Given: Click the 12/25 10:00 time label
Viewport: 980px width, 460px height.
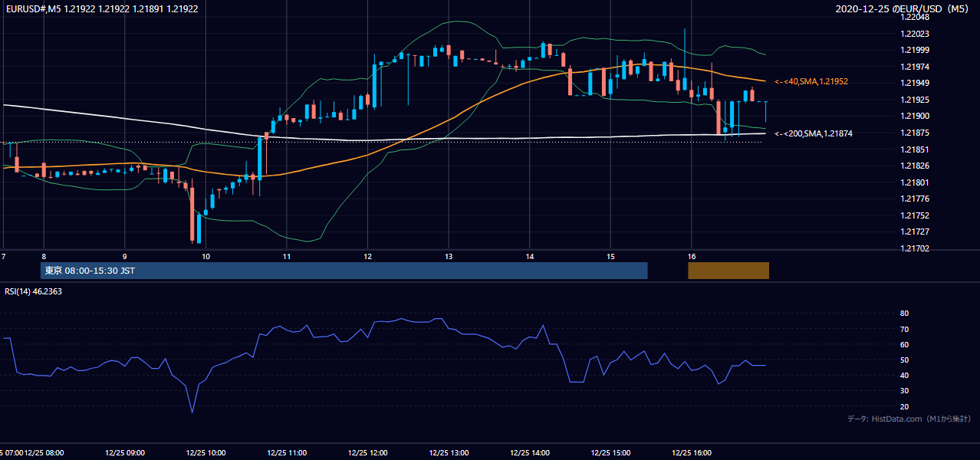Looking at the screenshot, I should click(206, 452).
